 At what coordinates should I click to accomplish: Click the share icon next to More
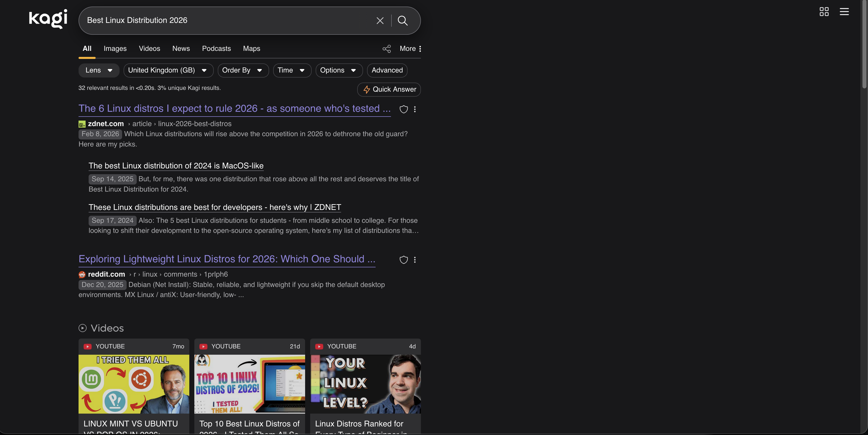point(386,49)
